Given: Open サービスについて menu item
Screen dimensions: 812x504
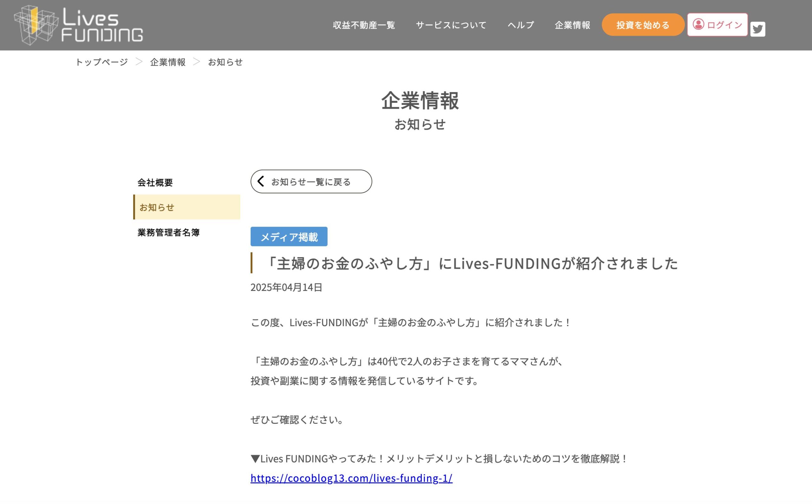Looking at the screenshot, I should tap(451, 25).
